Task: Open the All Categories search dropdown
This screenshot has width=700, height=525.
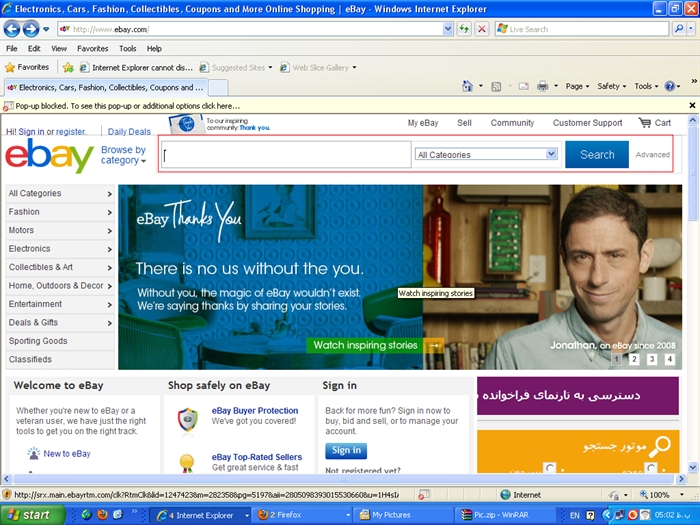Action: click(486, 154)
